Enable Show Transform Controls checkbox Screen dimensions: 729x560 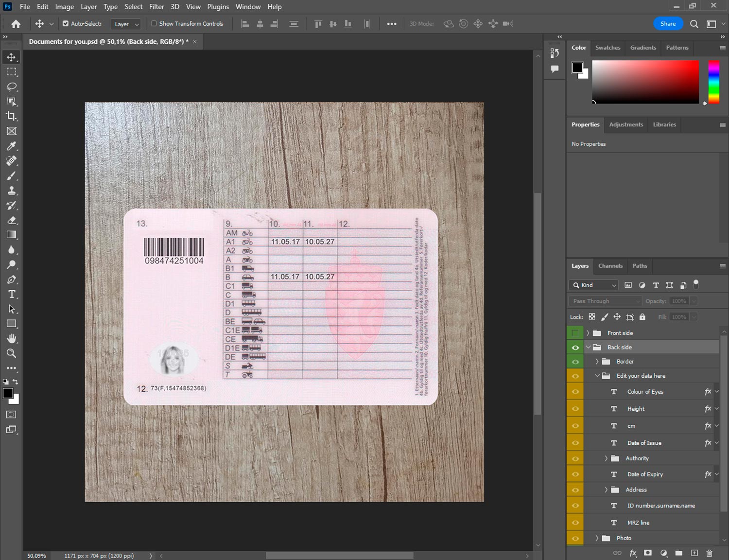pyautogui.click(x=154, y=23)
